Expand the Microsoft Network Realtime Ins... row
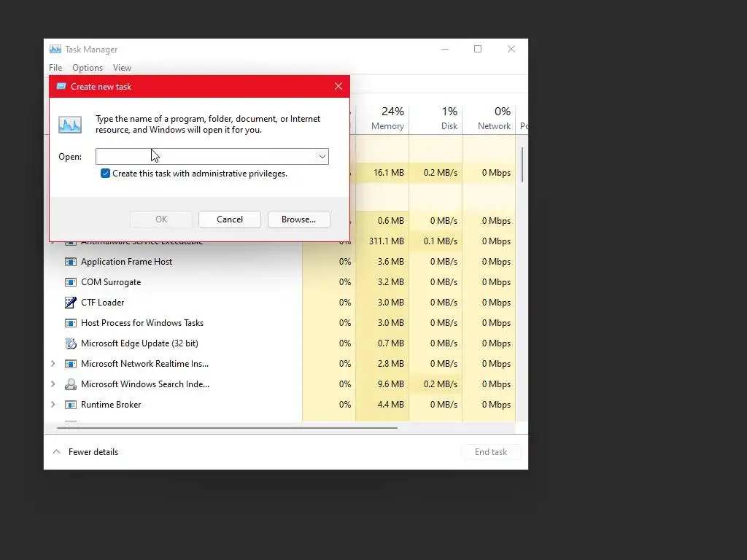This screenshot has width=747, height=560. [x=53, y=364]
